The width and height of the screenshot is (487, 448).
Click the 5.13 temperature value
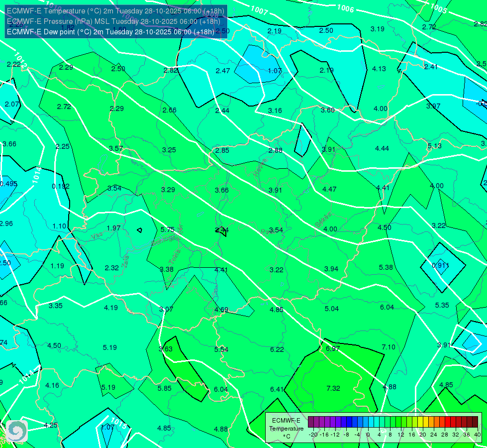(434, 146)
